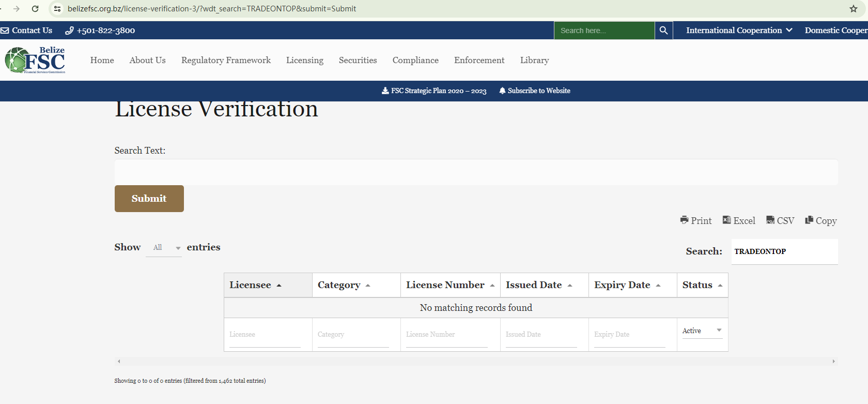
Task: Sort by Licensee column arrow
Action: (279, 286)
